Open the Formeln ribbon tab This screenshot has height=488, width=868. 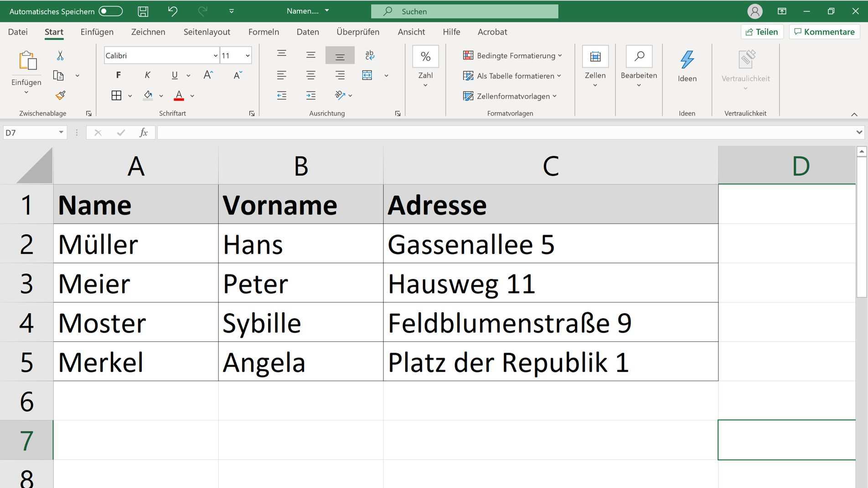[263, 32]
